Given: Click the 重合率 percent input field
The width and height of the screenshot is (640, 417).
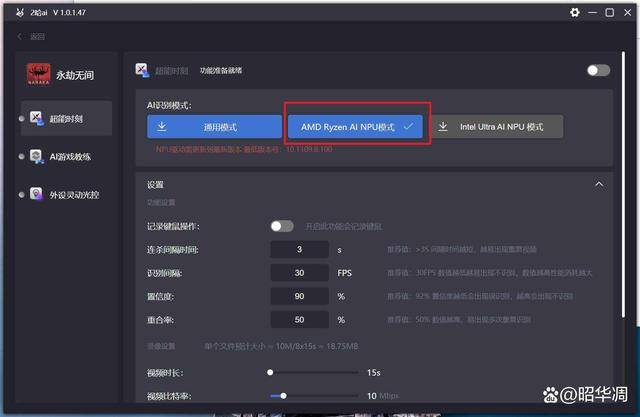Looking at the screenshot, I should click(299, 319).
